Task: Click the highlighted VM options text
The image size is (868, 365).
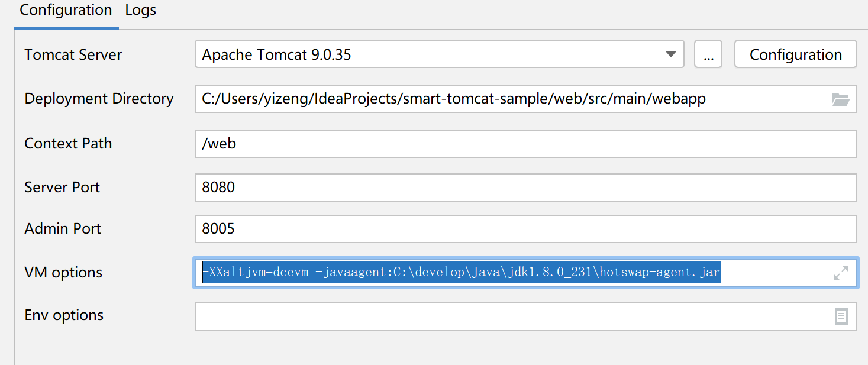Action: pos(460,272)
